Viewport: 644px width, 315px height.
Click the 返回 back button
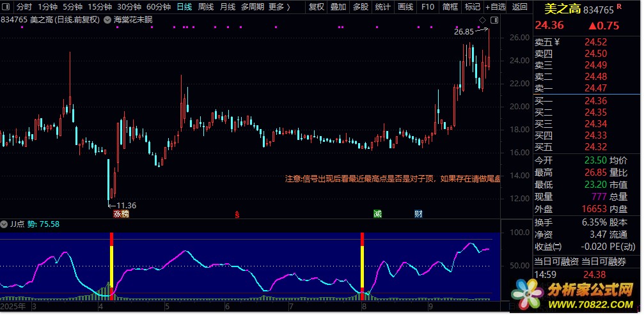(x=520, y=7)
